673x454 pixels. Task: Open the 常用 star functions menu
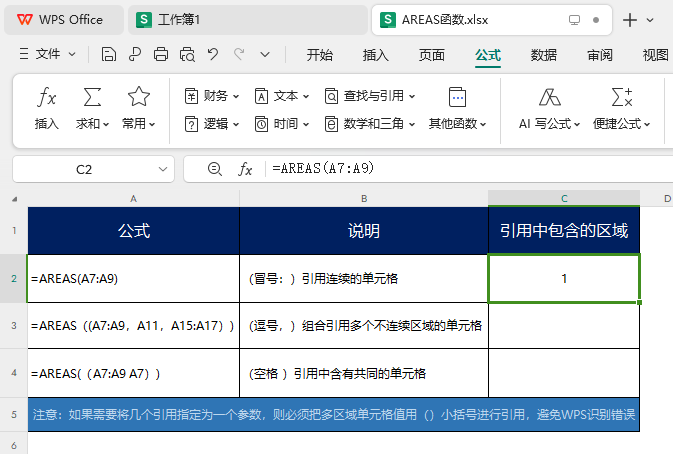139,108
